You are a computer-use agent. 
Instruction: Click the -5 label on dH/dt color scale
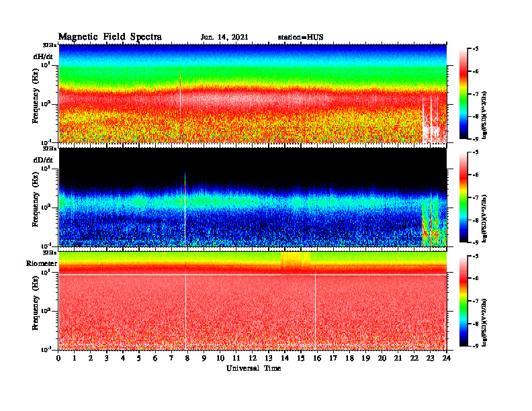tap(476, 49)
